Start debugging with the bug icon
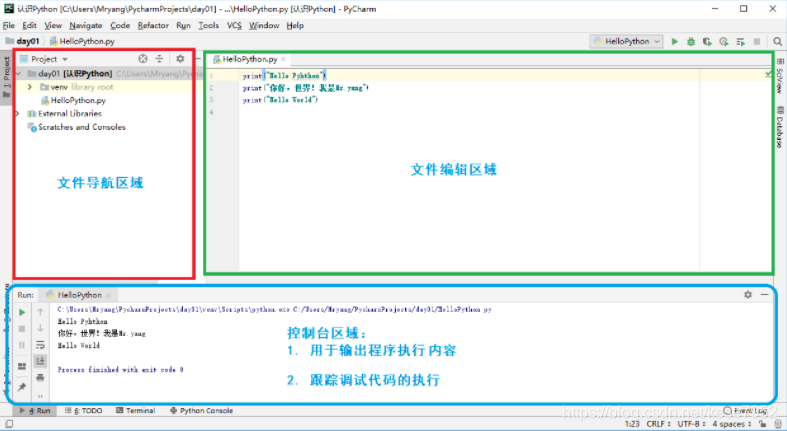787x431 pixels. [691, 42]
